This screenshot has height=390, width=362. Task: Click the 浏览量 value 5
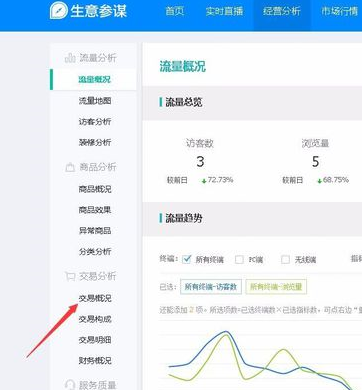pos(315,162)
